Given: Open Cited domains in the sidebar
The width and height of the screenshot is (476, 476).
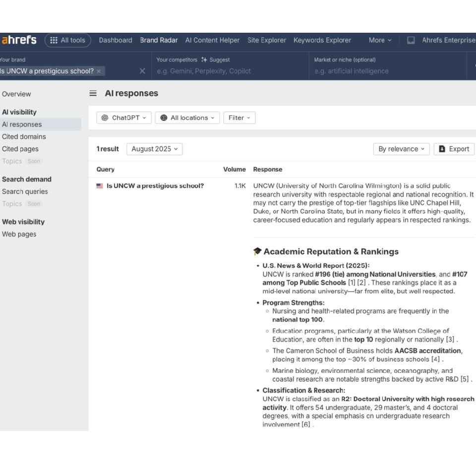Looking at the screenshot, I should 24,137.
